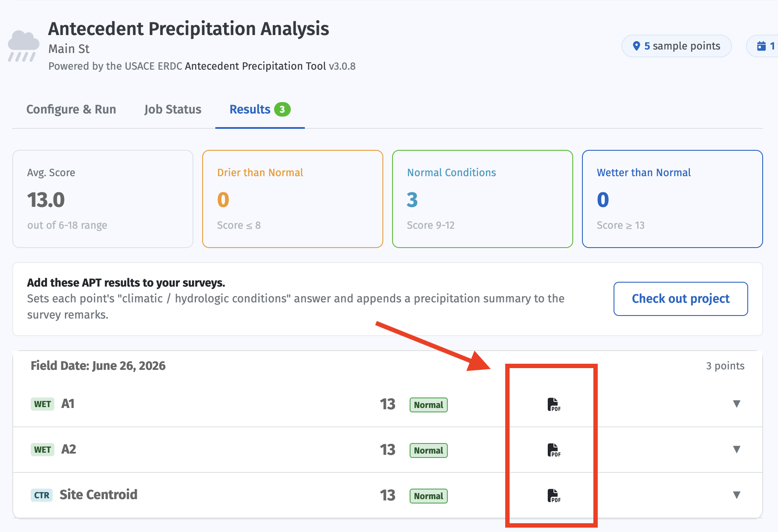Select the Normal Conditions summary card
The image size is (778, 532).
pos(482,199)
